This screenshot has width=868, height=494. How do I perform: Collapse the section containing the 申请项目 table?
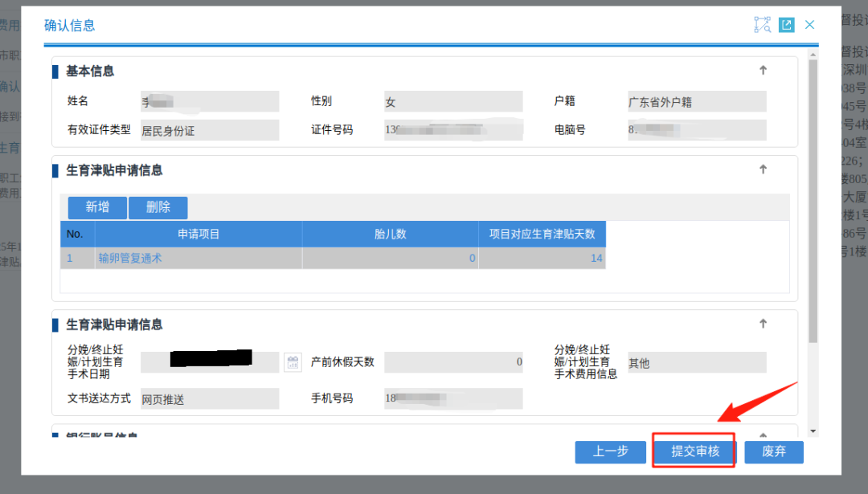point(763,169)
